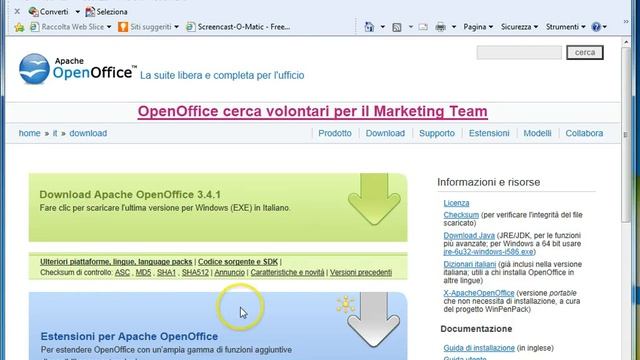This screenshot has height=360, width=640.
Task: Click the vertical scrollbar thumb
Action: pos(626,135)
